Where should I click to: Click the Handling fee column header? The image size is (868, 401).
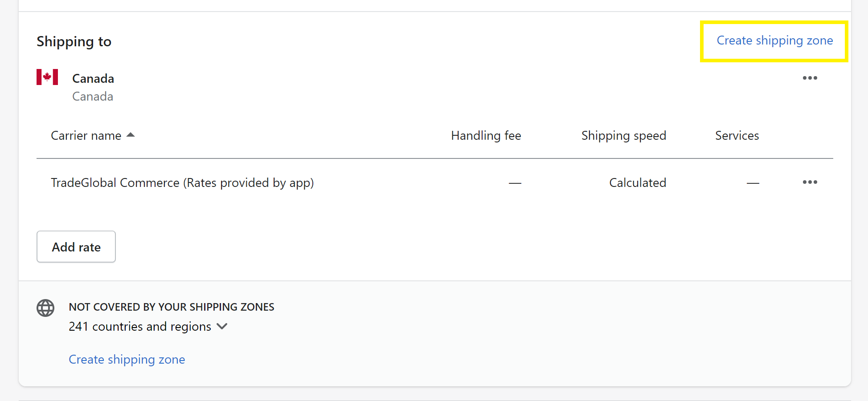(x=486, y=136)
